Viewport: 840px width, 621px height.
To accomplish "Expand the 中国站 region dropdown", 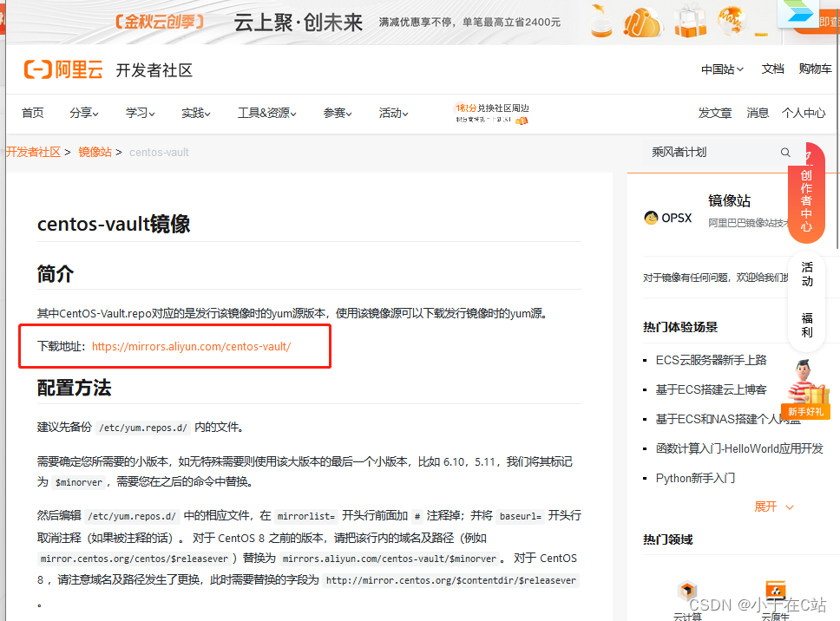I will pyautogui.click(x=722, y=69).
